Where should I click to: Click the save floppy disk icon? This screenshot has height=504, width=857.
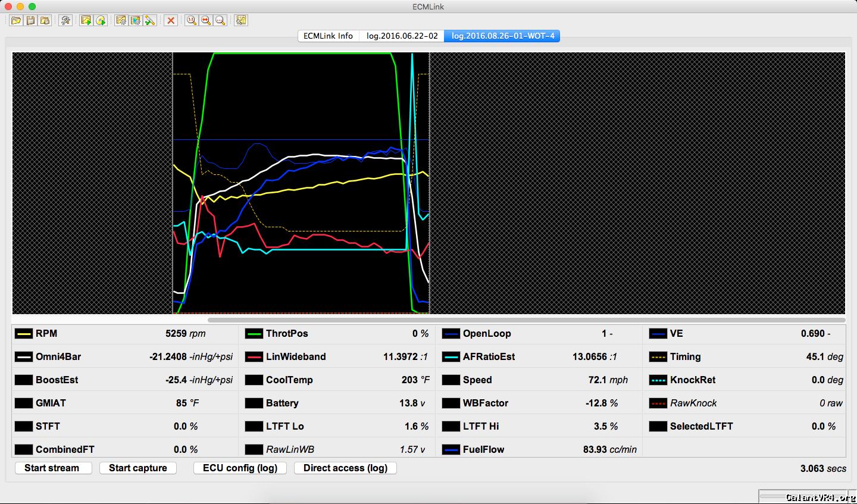pos(30,20)
